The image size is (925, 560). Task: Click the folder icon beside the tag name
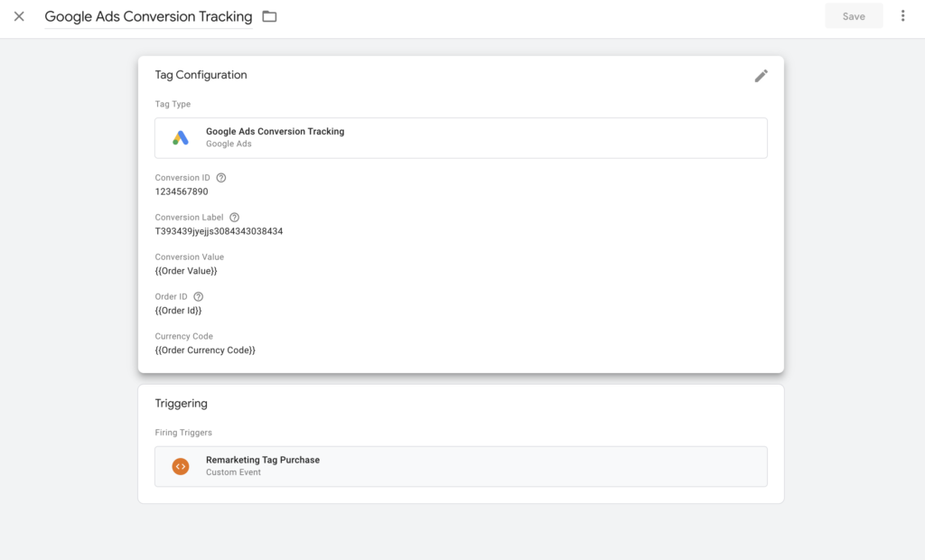pos(268,15)
